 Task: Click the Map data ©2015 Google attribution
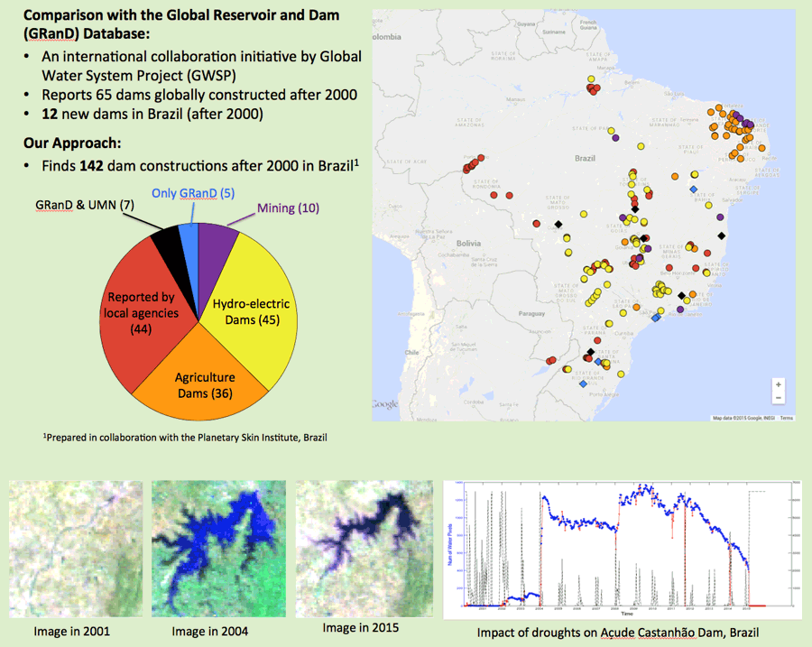(x=738, y=418)
